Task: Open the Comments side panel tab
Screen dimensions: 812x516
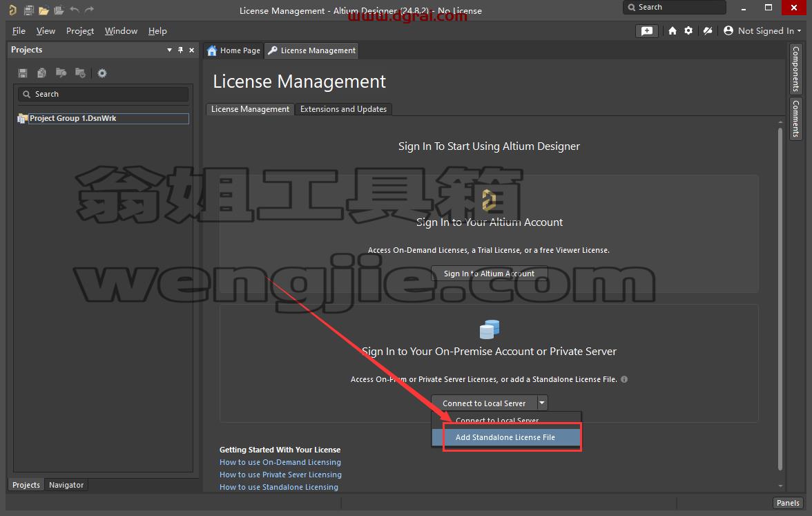Action: (x=795, y=119)
